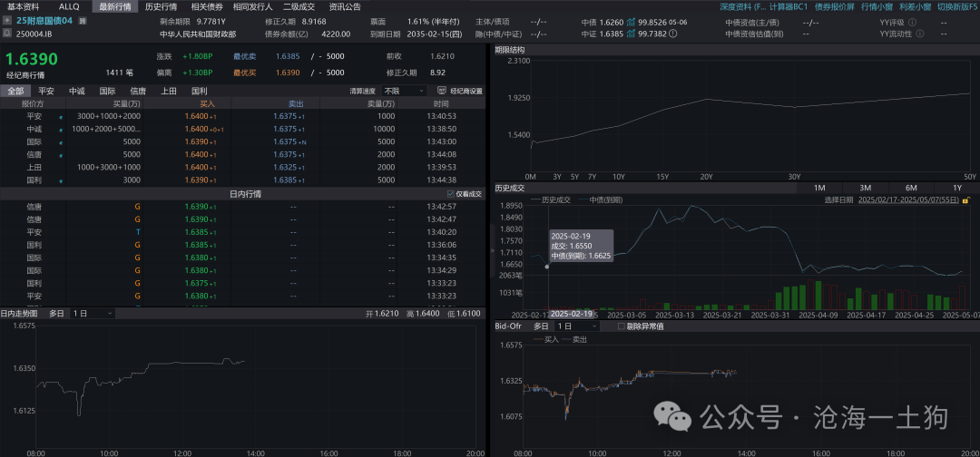Screen dimensions: 980x457
Task: Expand the 1日 dropdown in Bid-Ofr panel
Action: pyautogui.click(x=576, y=326)
